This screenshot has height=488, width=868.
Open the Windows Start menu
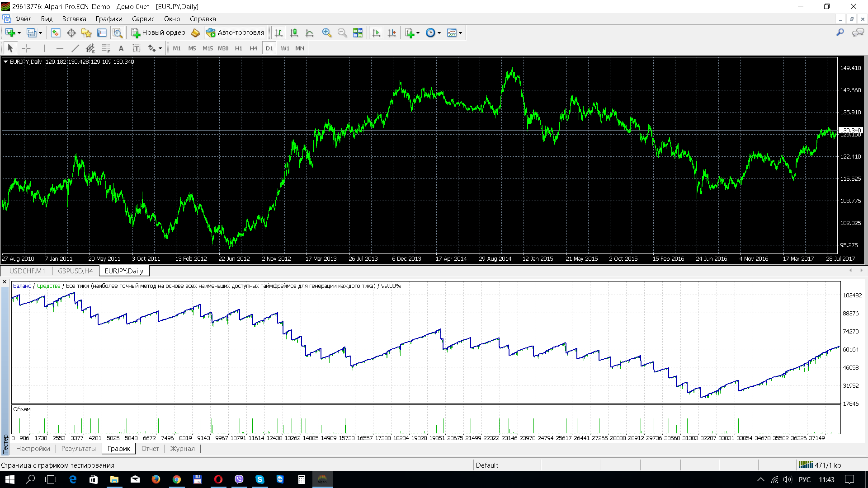[x=9, y=479]
